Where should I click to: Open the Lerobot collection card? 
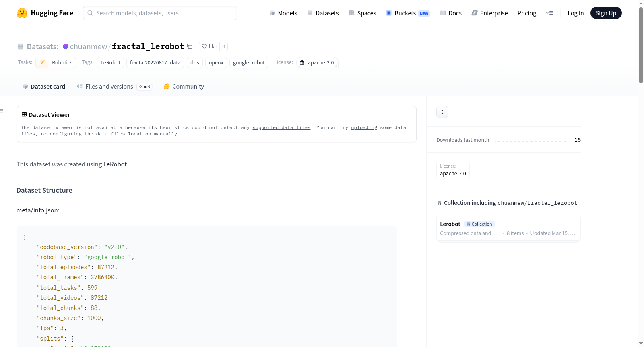(508, 228)
